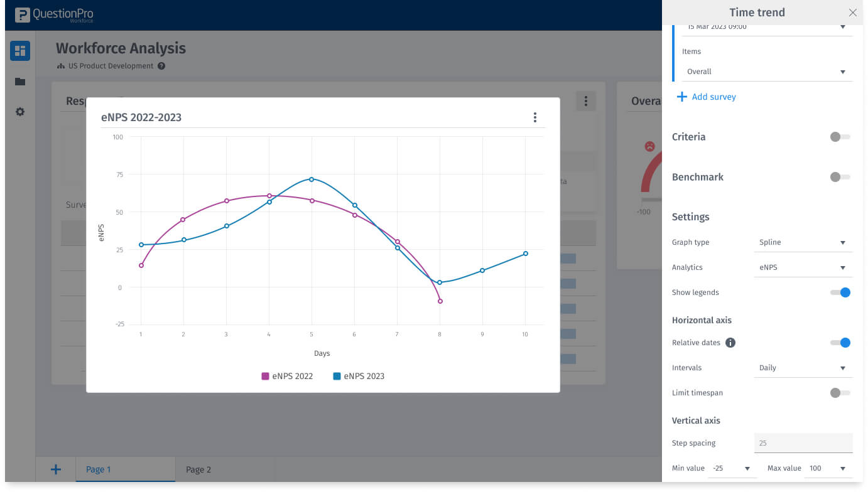The width and height of the screenshot is (868, 492).
Task: Click the org hierarchy icon under Workforce Analysis
Action: [61, 66]
